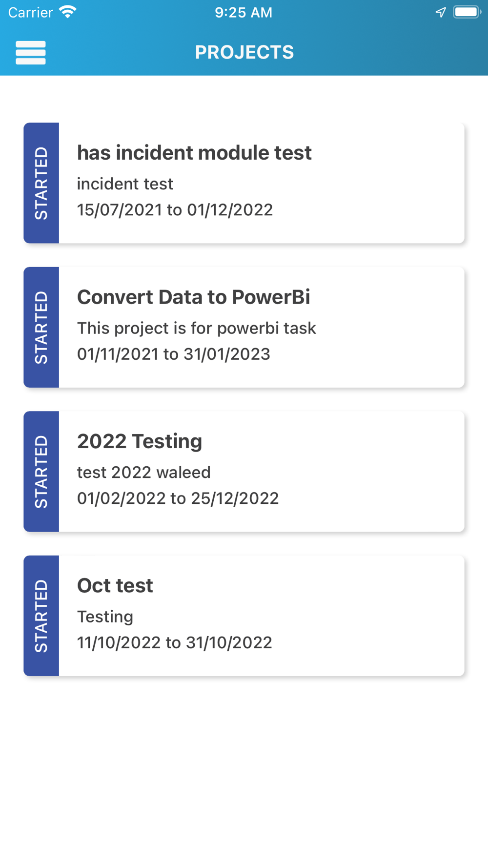The image size is (488, 868).
Task: Tap the location arrow status icon
Action: coord(441,12)
